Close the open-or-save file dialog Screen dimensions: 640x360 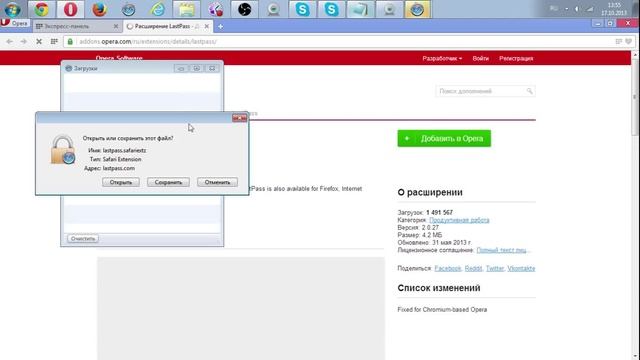240,118
